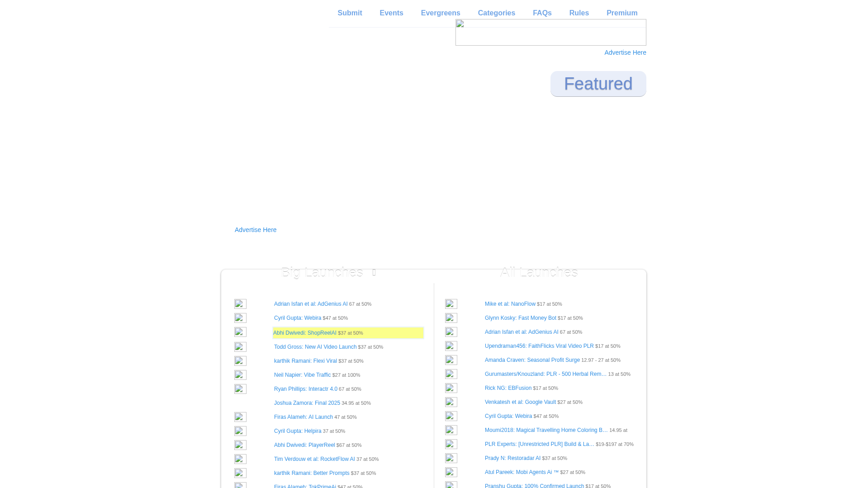
Task: Click the icon next to Abhi Dwivedi ShopReelAI
Action: click(240, 332)
